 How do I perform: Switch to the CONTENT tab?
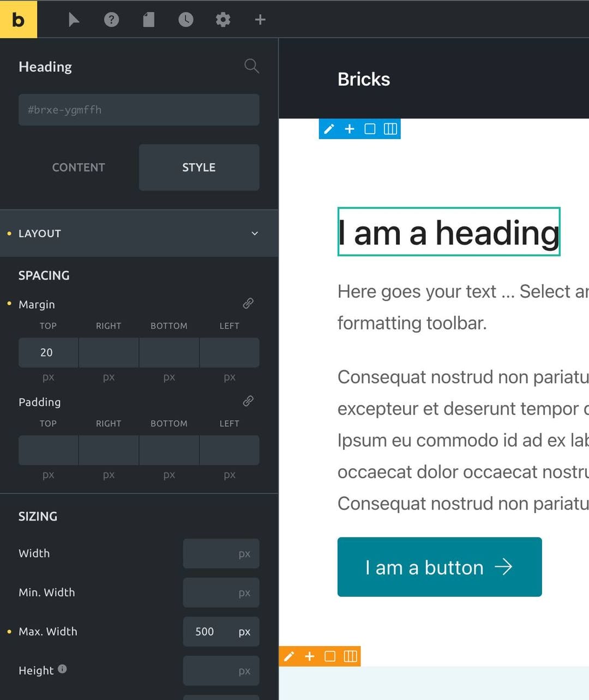click(79, 167)
